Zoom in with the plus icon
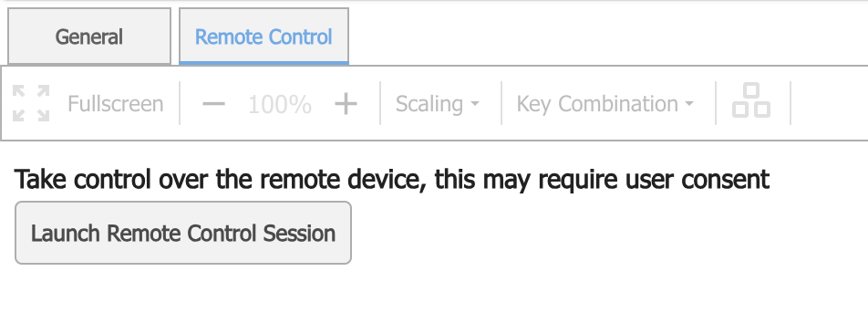 click(x=346, y=104)
